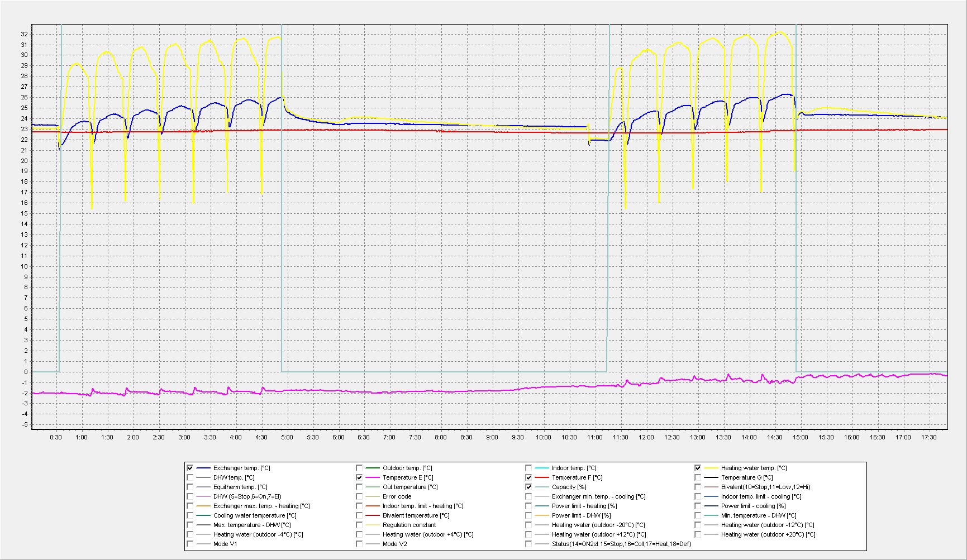Viewport: 967px width, 560px height.
Task: Check the DHW temp. [°C] box
Action: pos(190,477)
